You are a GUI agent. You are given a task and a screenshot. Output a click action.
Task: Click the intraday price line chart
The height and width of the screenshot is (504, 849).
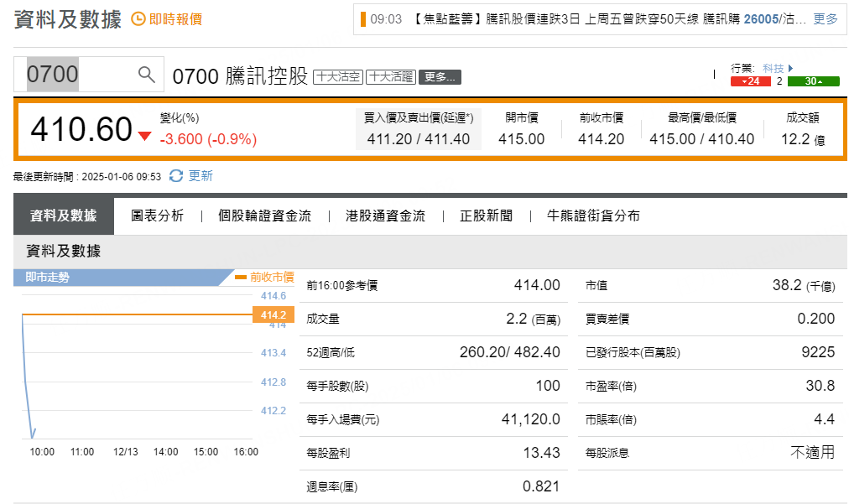pos(137,366)
